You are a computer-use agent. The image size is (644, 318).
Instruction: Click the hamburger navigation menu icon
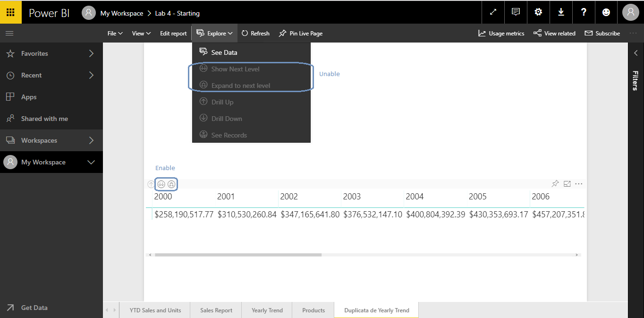(9, 34)
